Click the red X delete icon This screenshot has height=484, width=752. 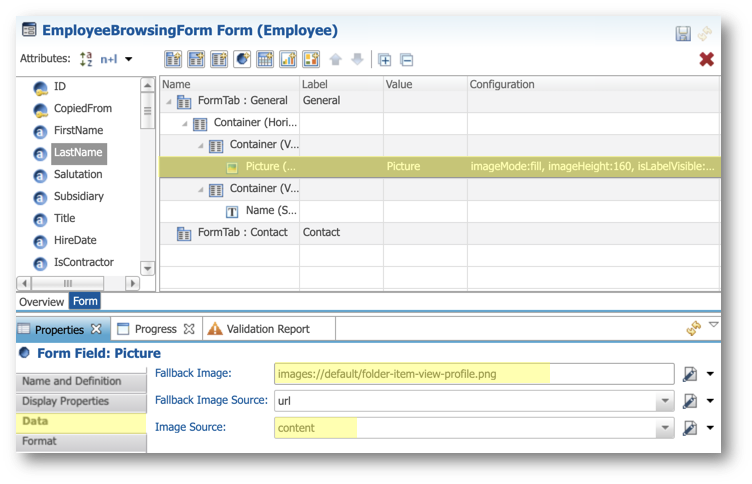point(707,59)
